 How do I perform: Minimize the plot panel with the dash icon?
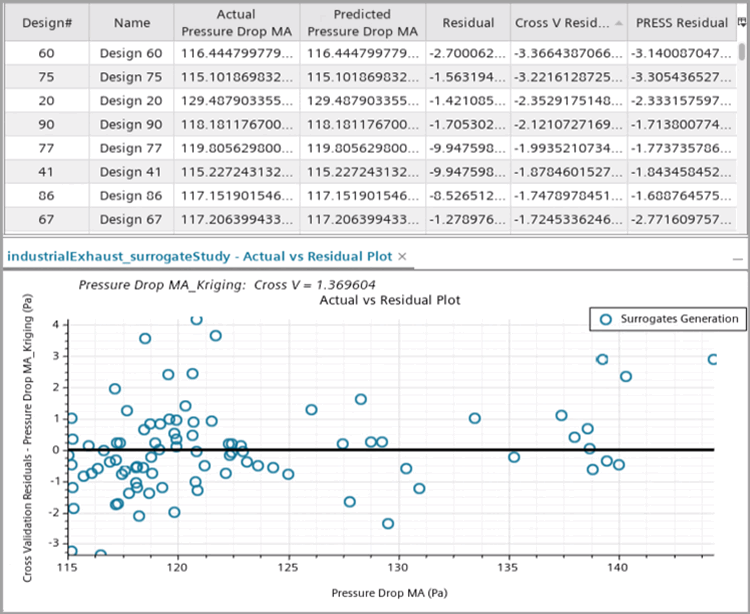click(x=738, y=259)
